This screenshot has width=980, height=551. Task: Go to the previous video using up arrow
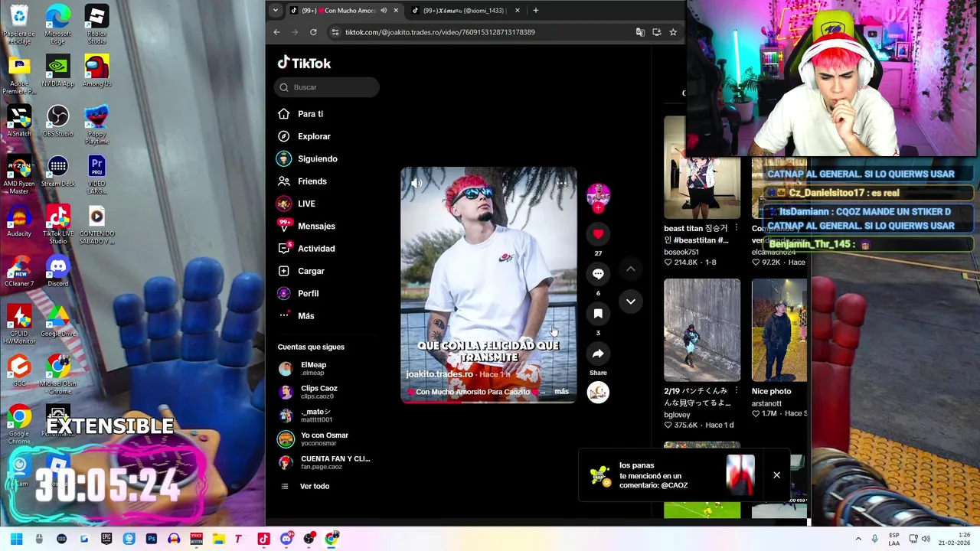click(x=631, y=269)
